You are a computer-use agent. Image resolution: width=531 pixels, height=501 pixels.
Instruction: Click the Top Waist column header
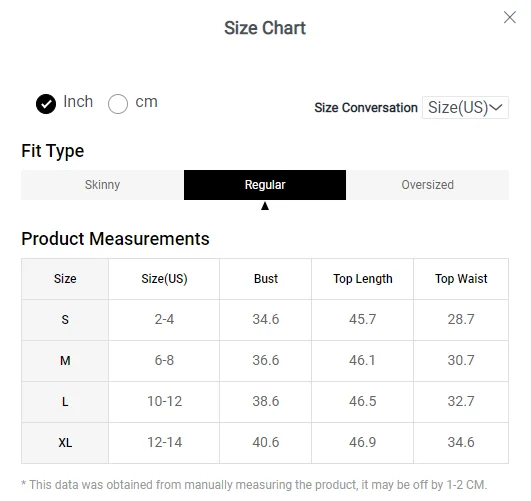(x=461, y=279)
